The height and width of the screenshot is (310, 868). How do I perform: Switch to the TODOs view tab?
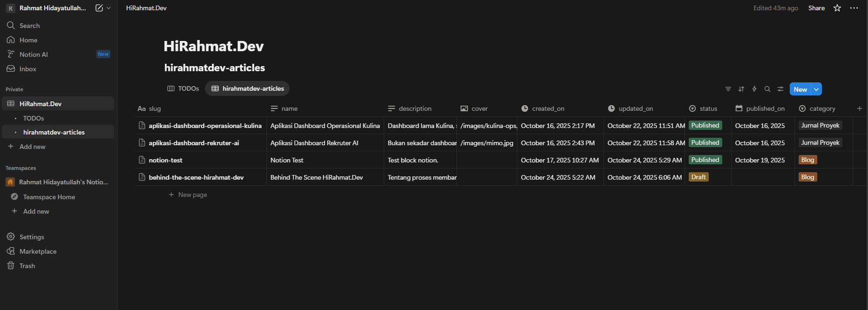pos(183,88)
